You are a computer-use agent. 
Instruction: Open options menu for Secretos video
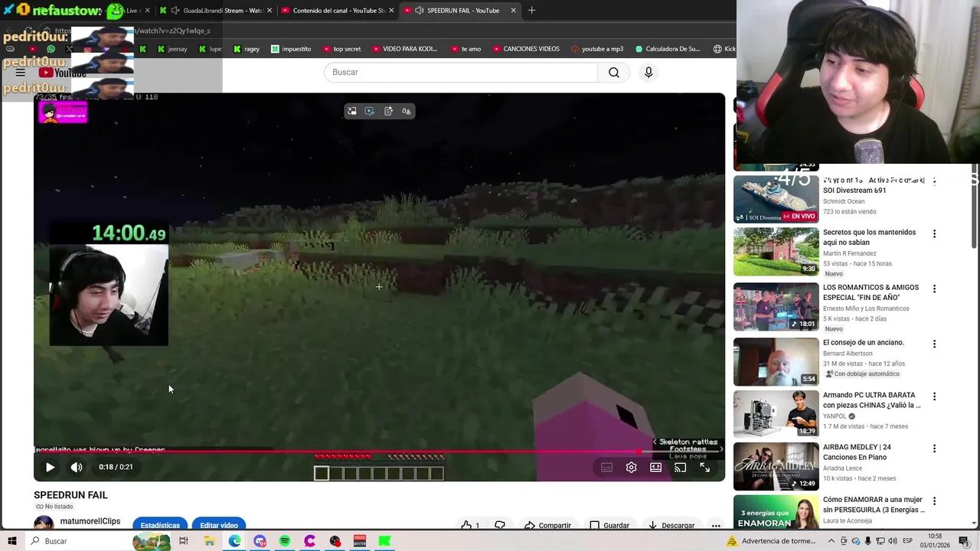(x=934, y=233)
